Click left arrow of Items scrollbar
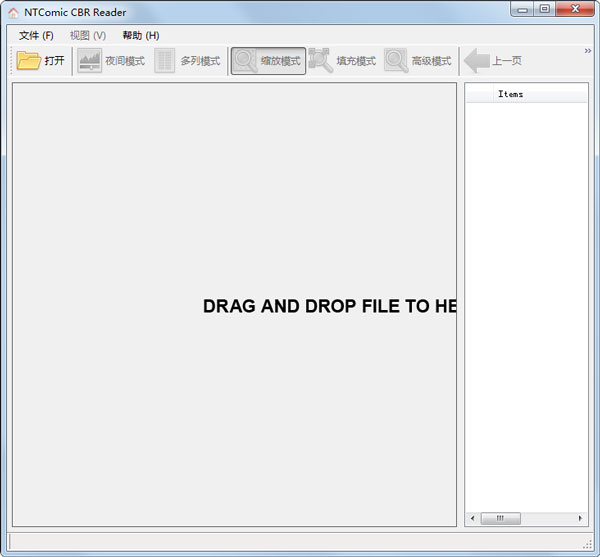The image size is (600, 557). tap(473, 518)
